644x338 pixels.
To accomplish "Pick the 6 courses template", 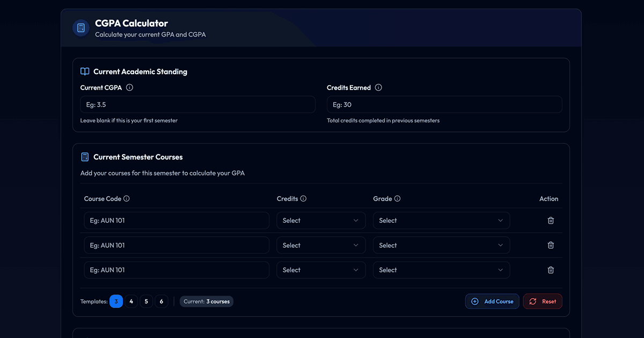I will (162, 302).
